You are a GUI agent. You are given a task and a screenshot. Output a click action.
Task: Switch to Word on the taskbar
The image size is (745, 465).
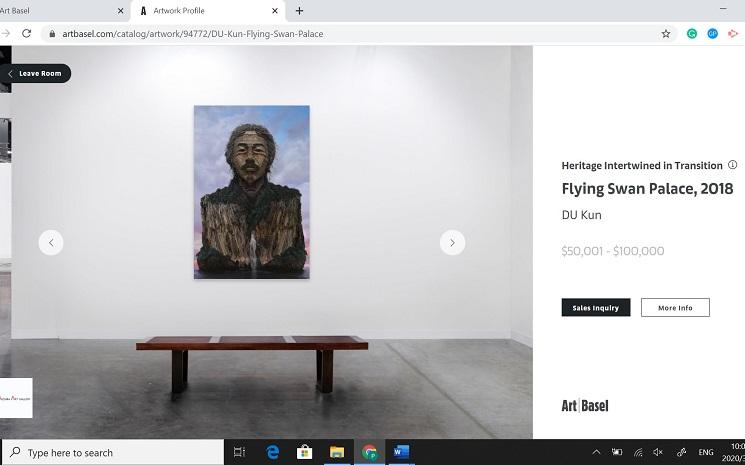(x=401, y=453)
